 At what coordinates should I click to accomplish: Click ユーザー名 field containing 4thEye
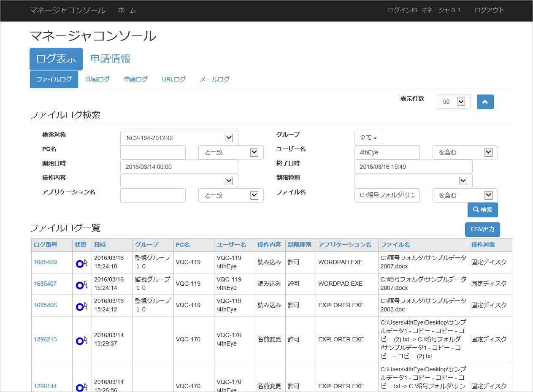pos(387,152)
